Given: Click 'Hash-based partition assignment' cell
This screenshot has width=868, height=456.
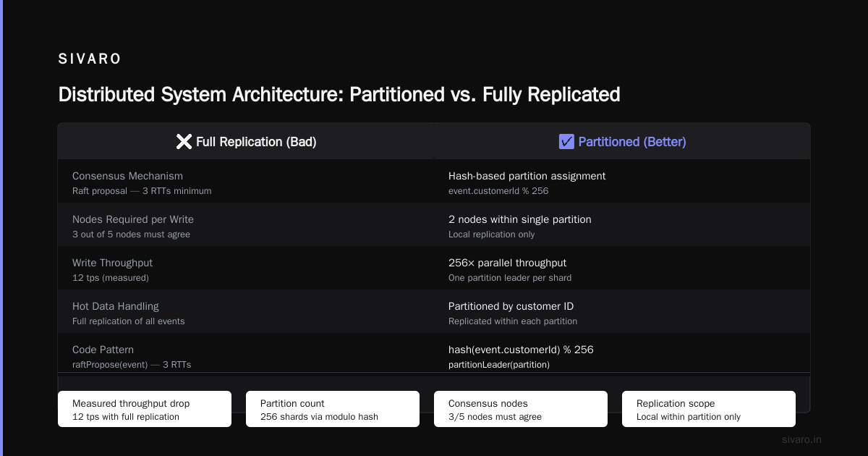Looking at the screenshot, I should tap(527, 176).
